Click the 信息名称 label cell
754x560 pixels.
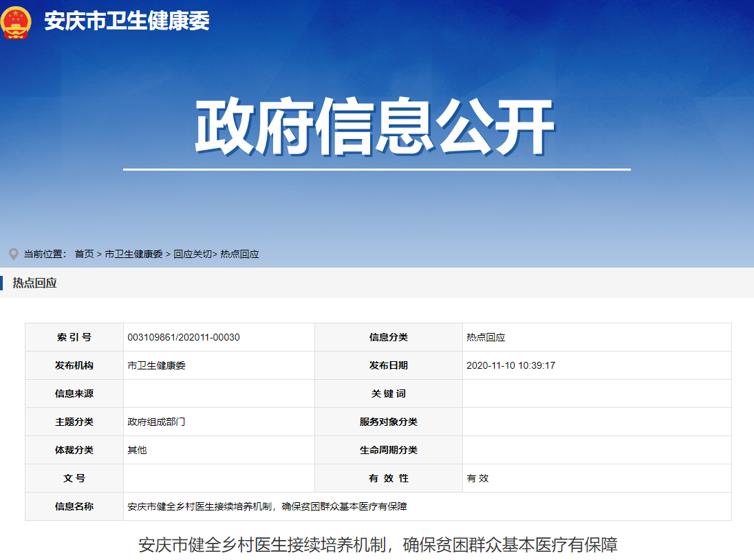coord(74,506)
